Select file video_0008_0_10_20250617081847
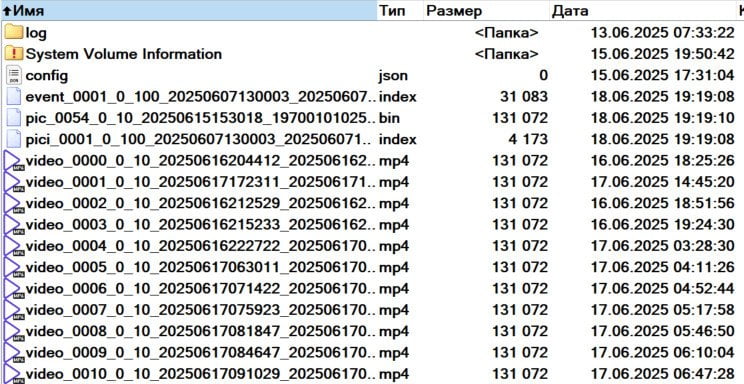744x384 pixels. (201, 332)
